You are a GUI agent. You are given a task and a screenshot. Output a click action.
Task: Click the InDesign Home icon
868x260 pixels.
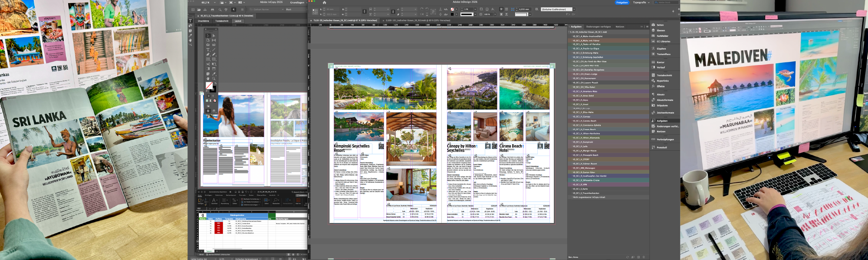tap(324, 3)
